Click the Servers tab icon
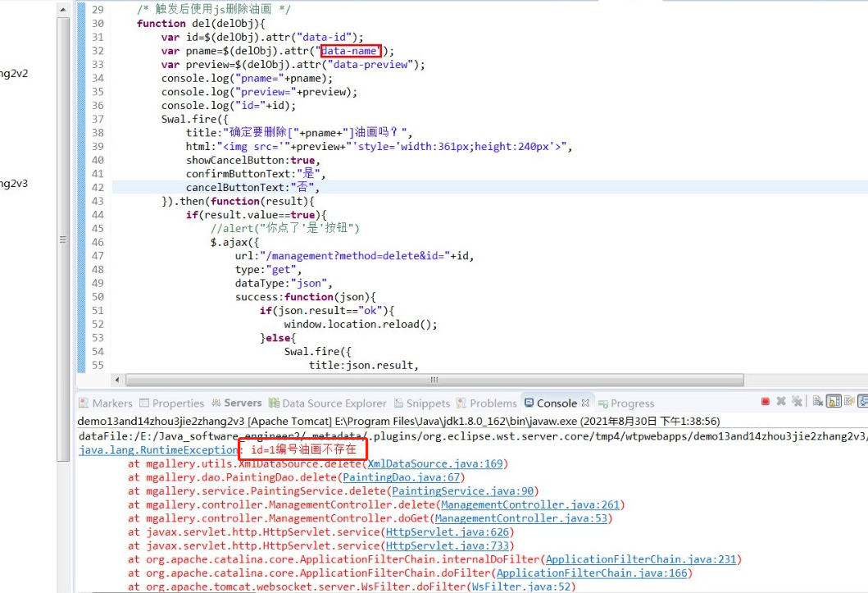The image size is (868, 593). (x=216, y=403)
